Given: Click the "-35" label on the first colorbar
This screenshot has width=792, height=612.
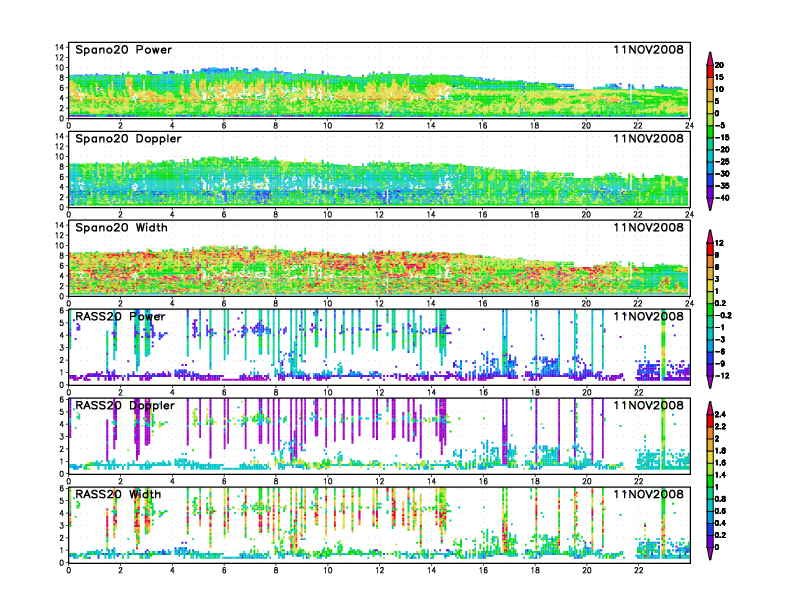Looking at the screenshot, I should (x=722, y=186).
